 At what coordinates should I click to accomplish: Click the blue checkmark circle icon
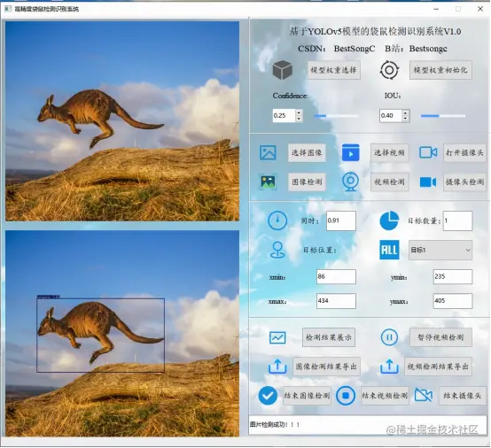(268, 396)
